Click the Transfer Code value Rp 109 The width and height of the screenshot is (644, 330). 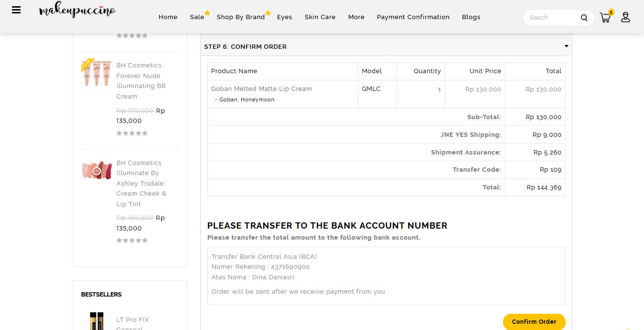(550, 170)
